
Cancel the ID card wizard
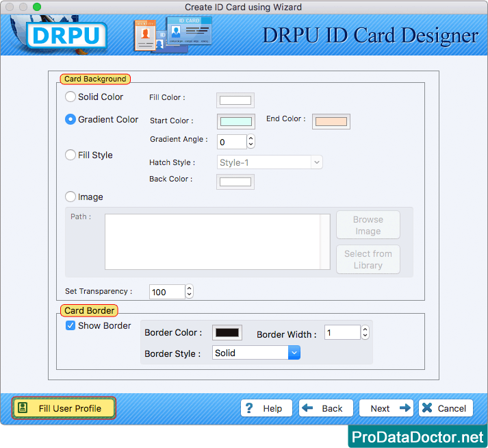click(x=446, y=408)
